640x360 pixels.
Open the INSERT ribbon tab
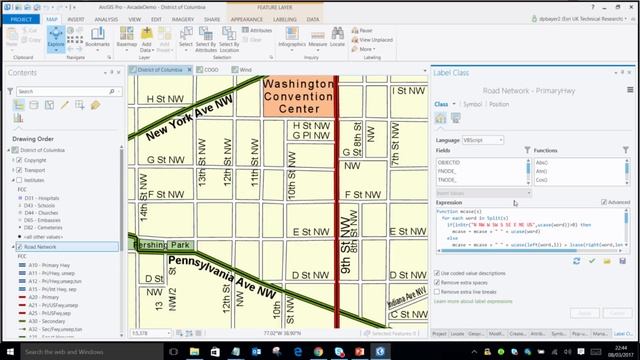(x=76, y=19)
